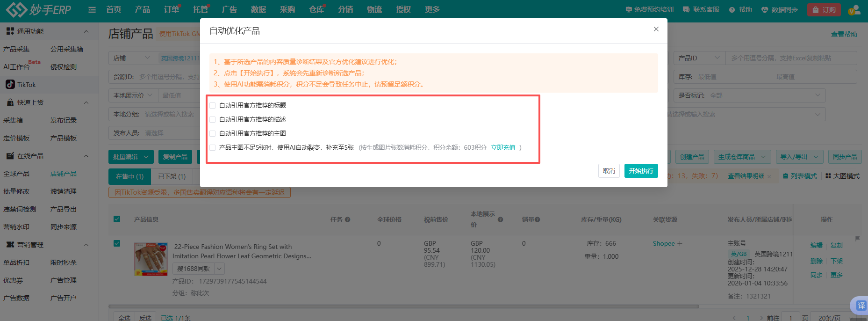Click the 下架 link in product row

[836, 261]
